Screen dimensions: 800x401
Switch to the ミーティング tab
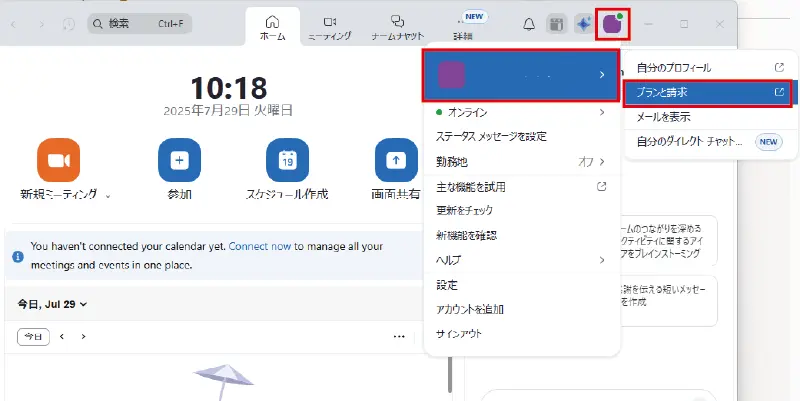click(330, 27)
